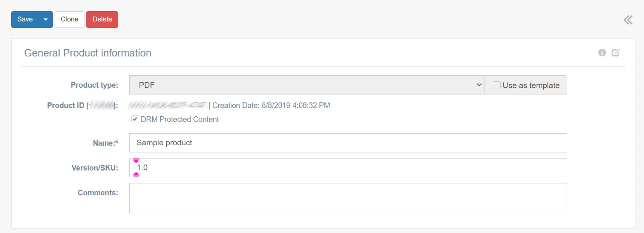
Task: Click the Clone button
Action: pos(69,20)
